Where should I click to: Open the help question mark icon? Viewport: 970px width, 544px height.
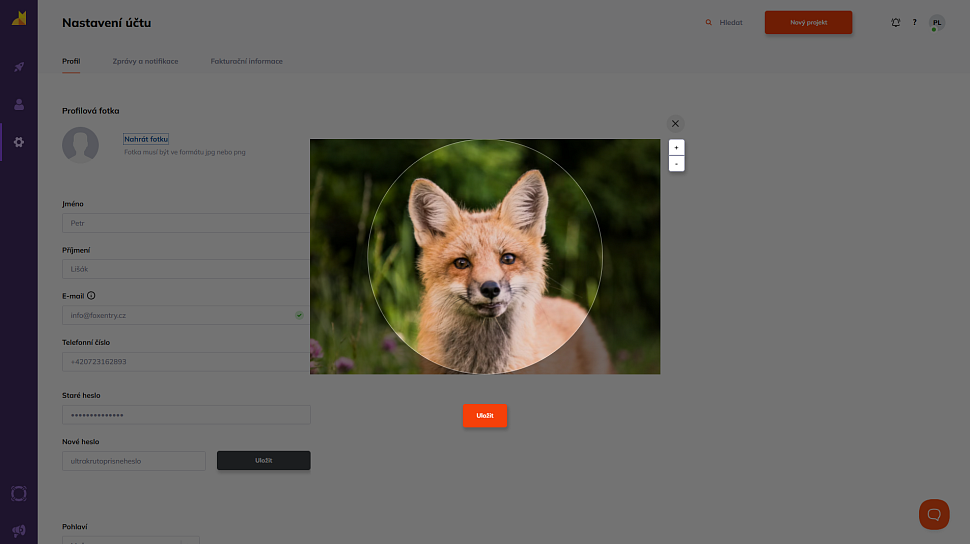coord(914,22)
